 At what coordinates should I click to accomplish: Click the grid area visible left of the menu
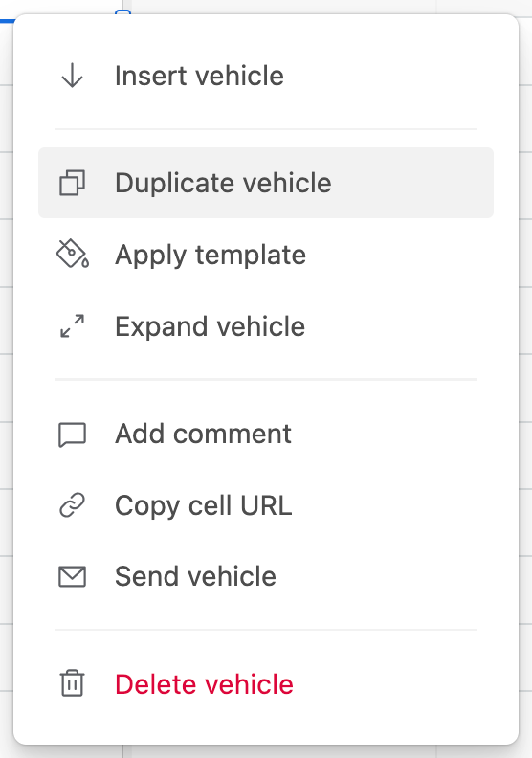pos(6,387)
